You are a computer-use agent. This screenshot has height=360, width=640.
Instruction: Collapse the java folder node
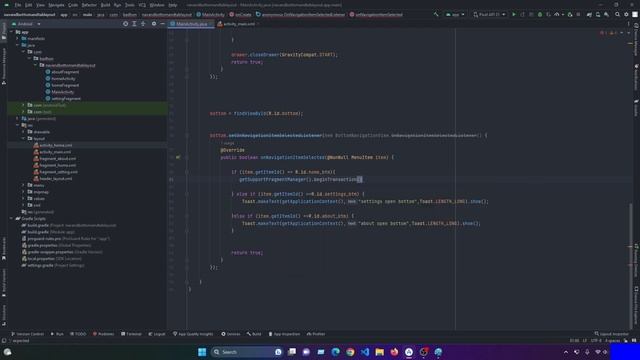(18, 45)
